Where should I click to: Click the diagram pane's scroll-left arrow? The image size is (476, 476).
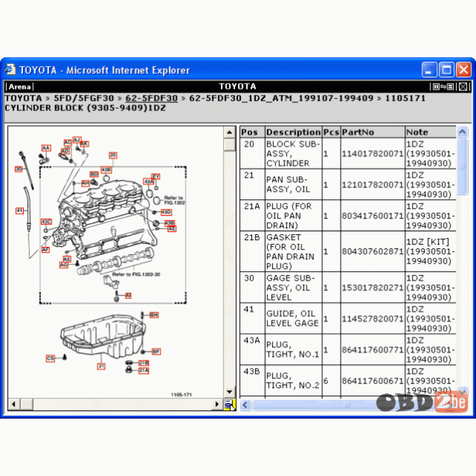(x=13, y=404)
